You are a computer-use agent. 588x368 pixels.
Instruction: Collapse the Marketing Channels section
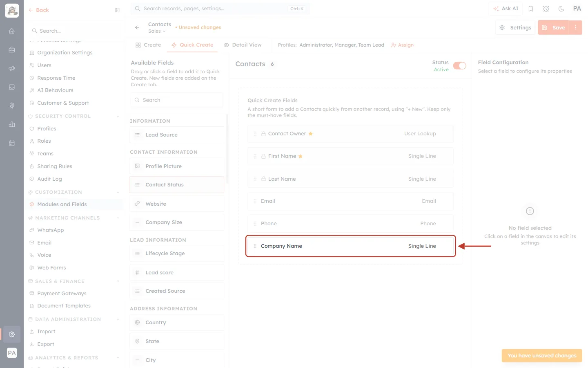click(x=118, y=218)
